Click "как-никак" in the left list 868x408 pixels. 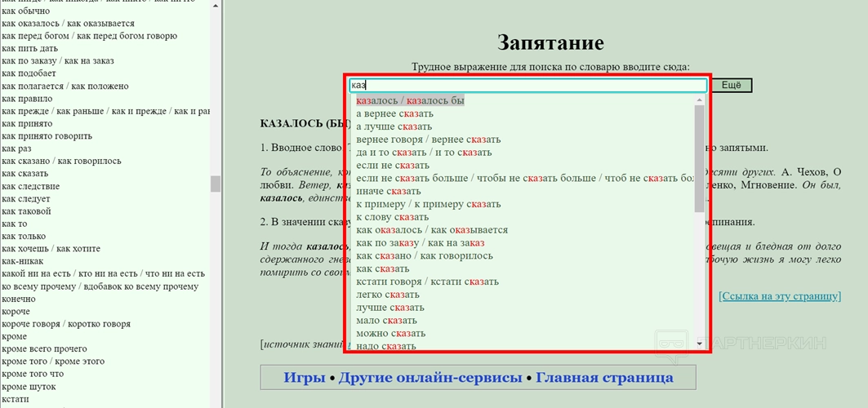[x=23, y=261]
